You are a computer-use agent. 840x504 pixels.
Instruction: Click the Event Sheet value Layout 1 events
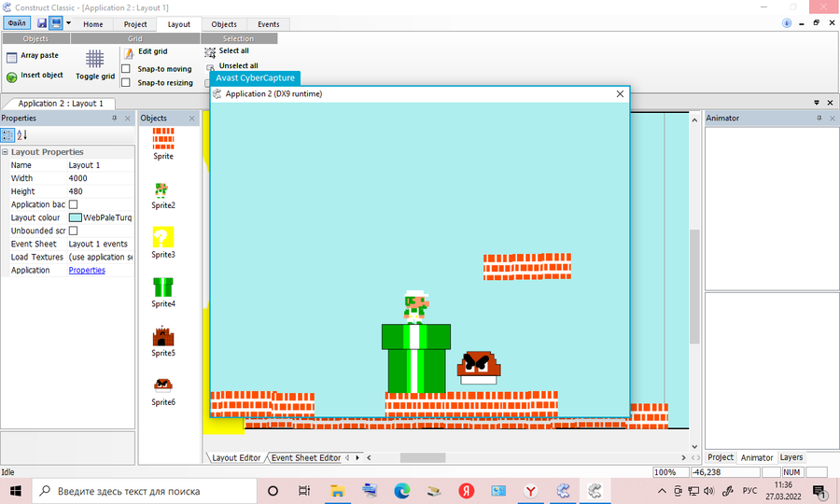tap(100, 244)
